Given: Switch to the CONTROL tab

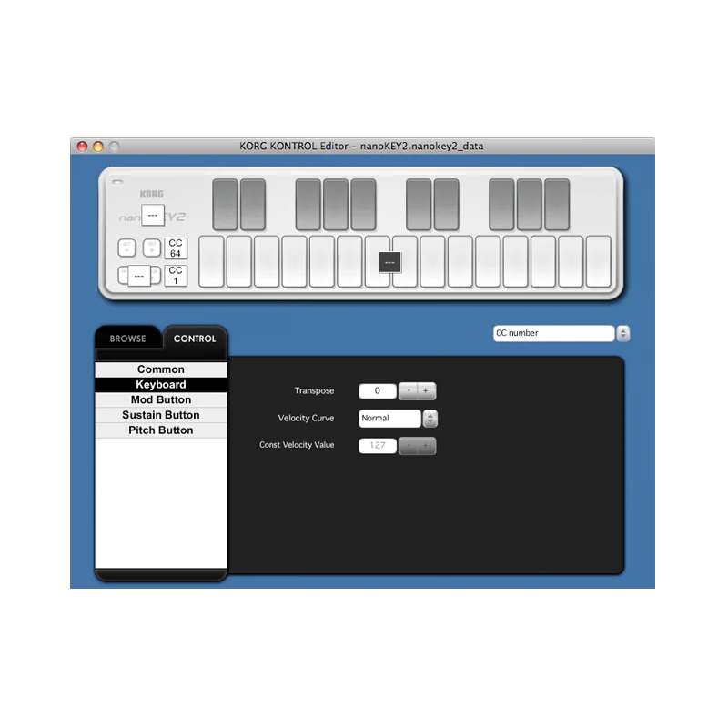Looking at the screenshot, I should [195, 339].
